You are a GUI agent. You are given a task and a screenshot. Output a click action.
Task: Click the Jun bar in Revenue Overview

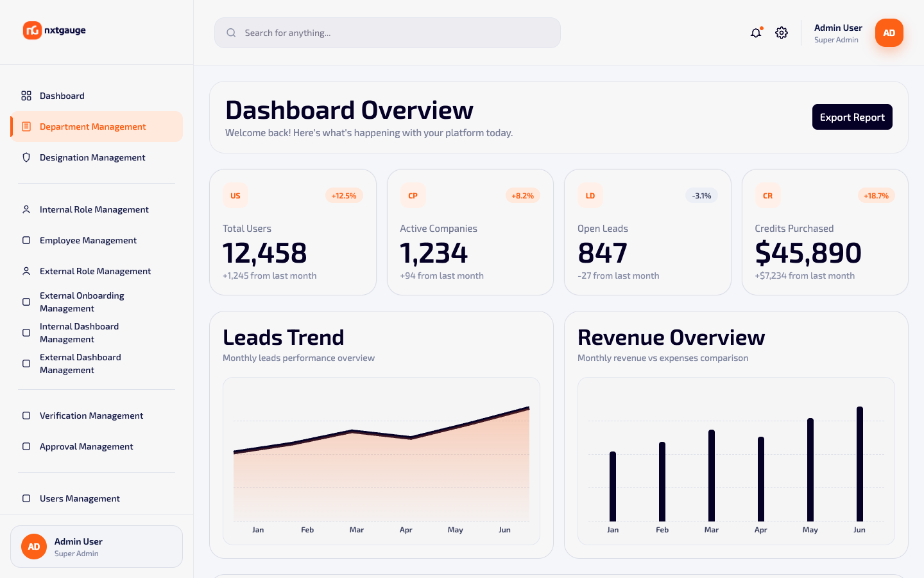click(x=860, y=464)
